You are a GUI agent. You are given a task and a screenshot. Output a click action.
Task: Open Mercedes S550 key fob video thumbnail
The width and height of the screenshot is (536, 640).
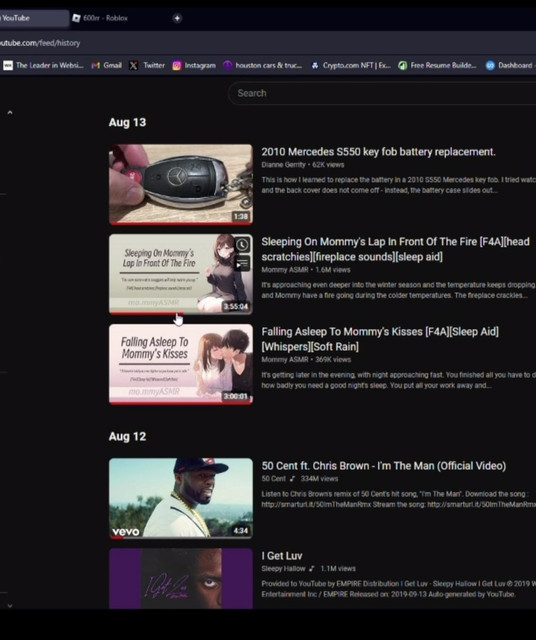(x=181, y=184)
